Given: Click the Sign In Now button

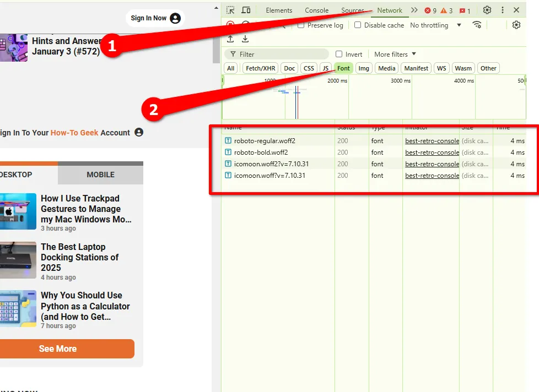Looking at the screenshot, I should pos(155,18).
